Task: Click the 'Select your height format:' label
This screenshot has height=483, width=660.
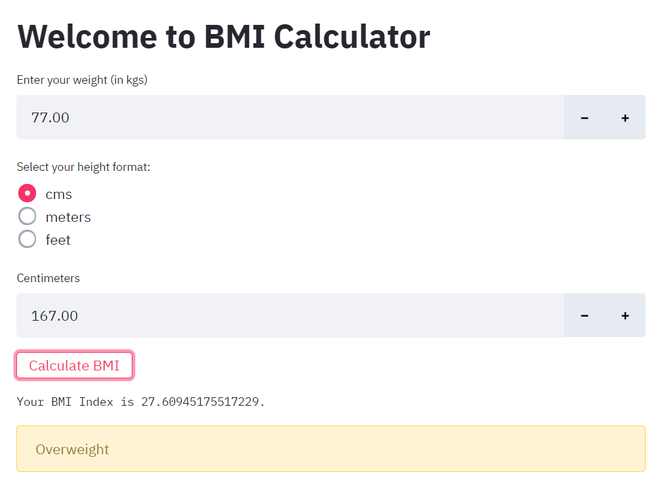Action: pos(83,167)
